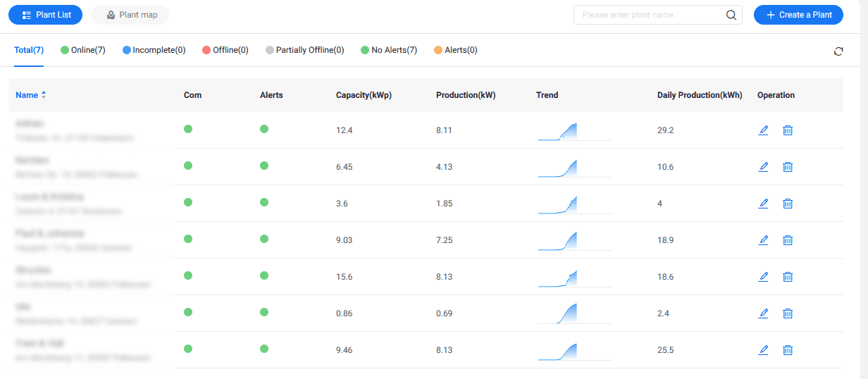The width and height of the screenshot is (868, 379).
Task: Delete the plant with capacity 12.4
Action: click(x=788, y=130)
